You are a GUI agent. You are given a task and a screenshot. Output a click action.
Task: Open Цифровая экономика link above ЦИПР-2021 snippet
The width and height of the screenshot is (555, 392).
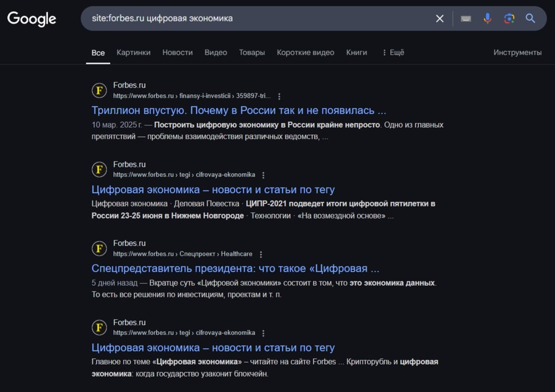point(213,190)
